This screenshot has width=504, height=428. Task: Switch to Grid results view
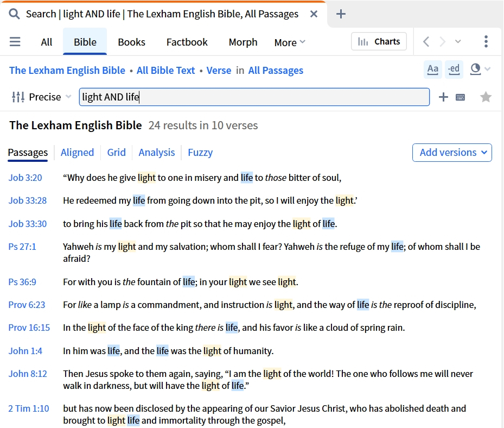(116, 153)
